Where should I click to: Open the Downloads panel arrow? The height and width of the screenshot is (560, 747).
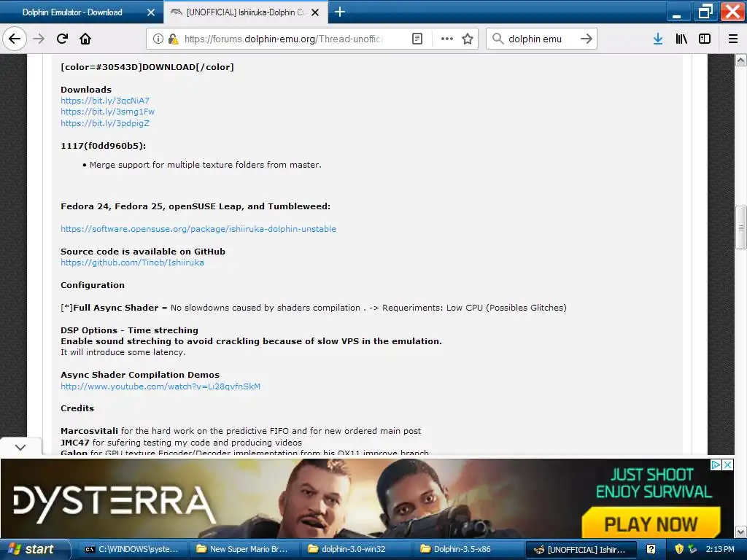tap(658, 39)
